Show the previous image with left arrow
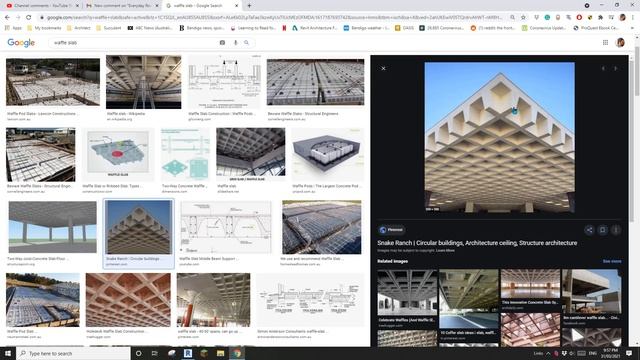 603,68
